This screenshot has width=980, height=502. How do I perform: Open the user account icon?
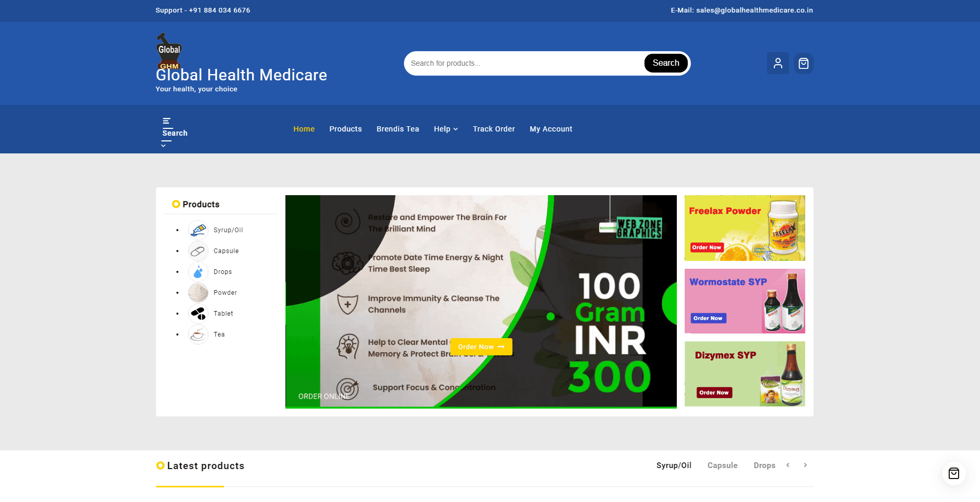click(778, 63)
